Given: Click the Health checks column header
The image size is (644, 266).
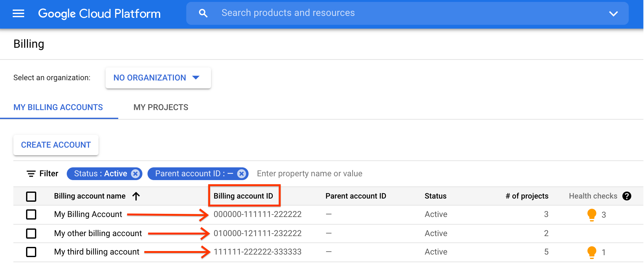Looking at the screenshot, I should click(x=593, y=196).
